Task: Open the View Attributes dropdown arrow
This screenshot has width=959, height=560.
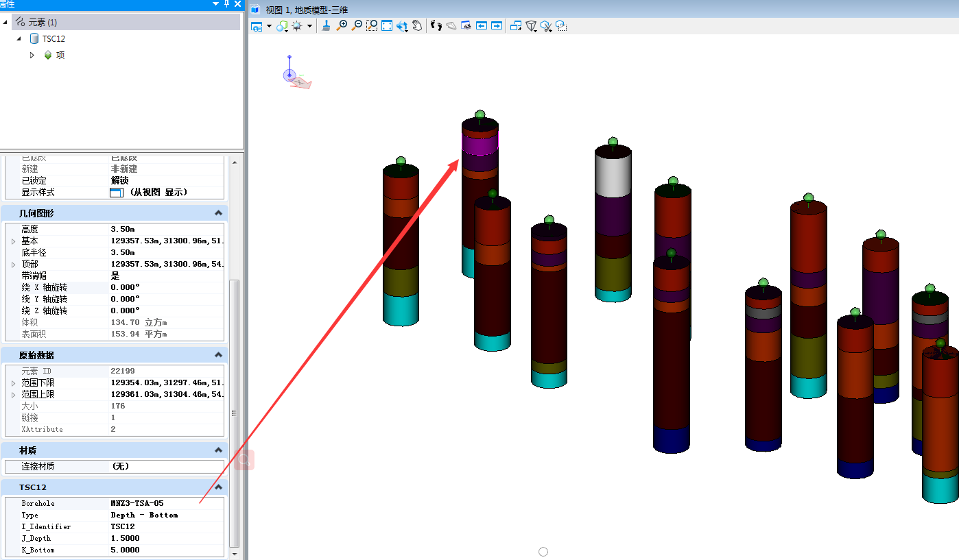Action: [269, 26]
